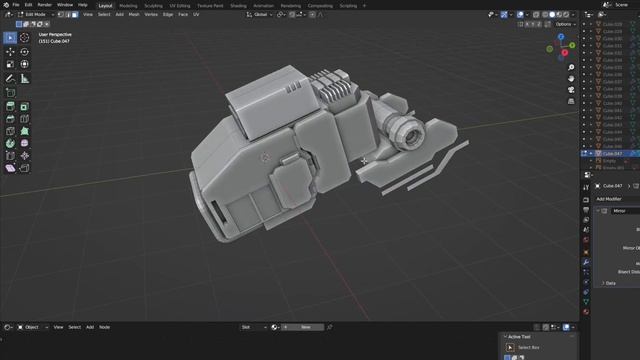Image resolution: width=640 pixels, height=360 pixels.
Task: Select the Bevel tool
Action: point(10,119)
